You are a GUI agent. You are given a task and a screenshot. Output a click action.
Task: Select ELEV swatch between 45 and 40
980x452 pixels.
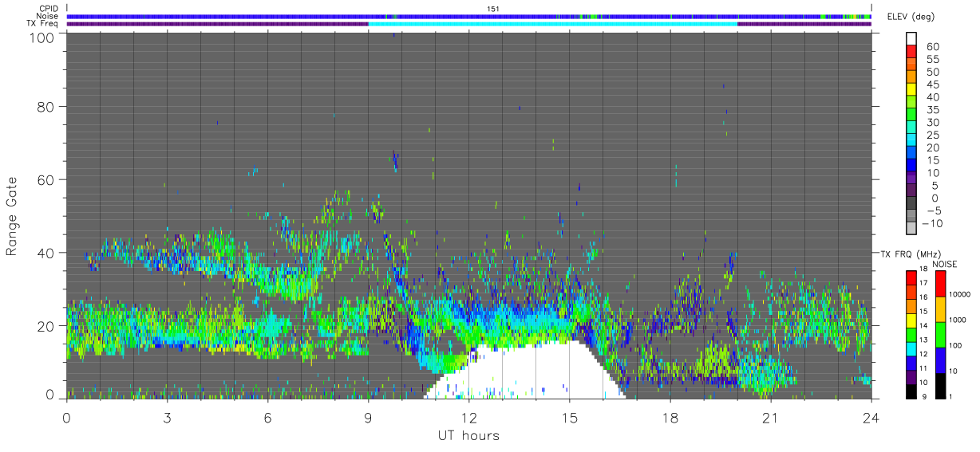tap(911, 89)
